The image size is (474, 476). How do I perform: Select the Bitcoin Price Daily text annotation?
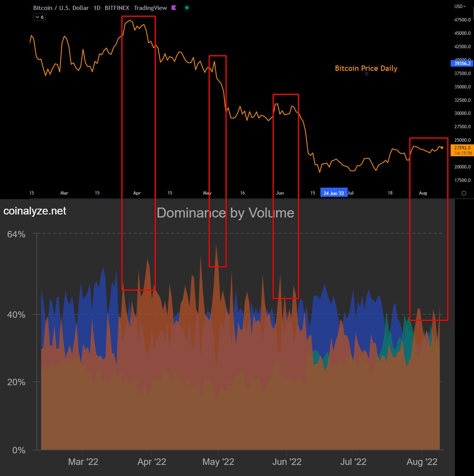[x=366, y=68]
